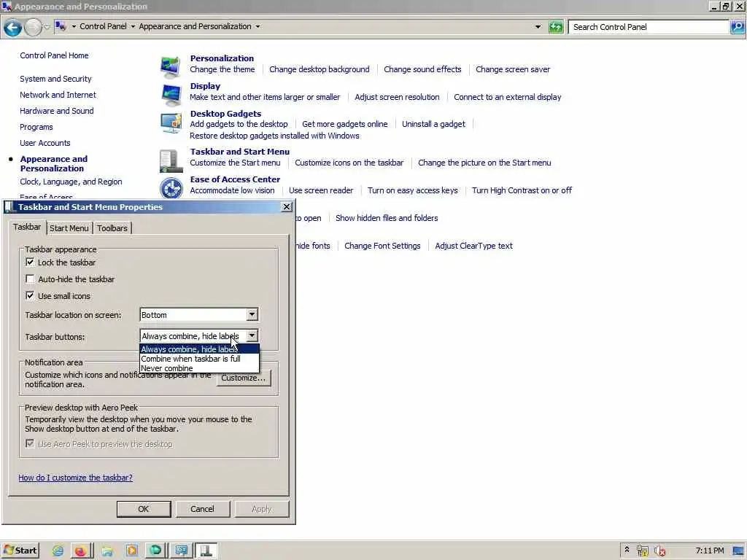Click the muted volume tray icon
The image size is (747, 560).
[659, 551]
